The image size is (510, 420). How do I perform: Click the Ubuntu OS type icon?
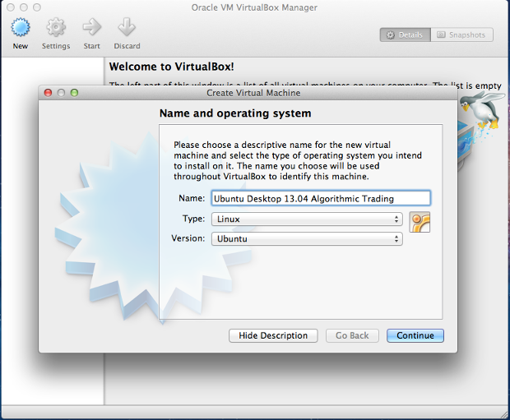[420, 222]
